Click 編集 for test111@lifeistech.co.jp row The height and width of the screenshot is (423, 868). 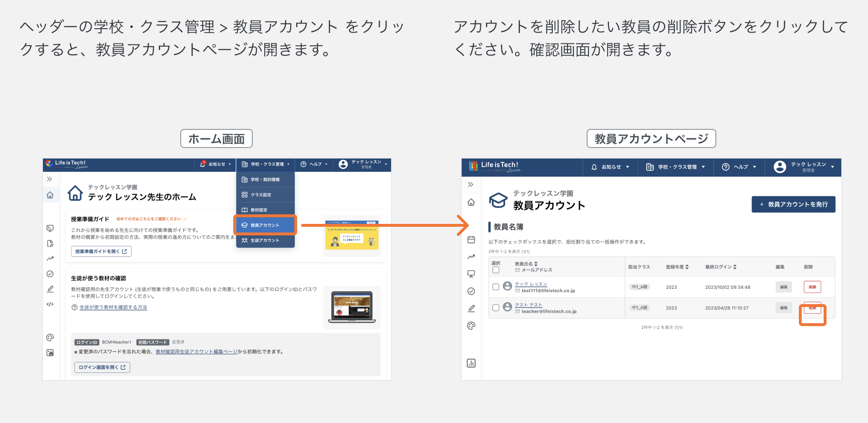tap(784, 287)
